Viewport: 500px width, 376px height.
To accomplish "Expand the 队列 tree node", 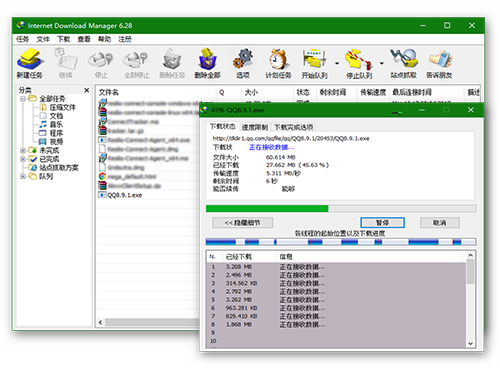I will pyautogui.click(x=23, y=176).
